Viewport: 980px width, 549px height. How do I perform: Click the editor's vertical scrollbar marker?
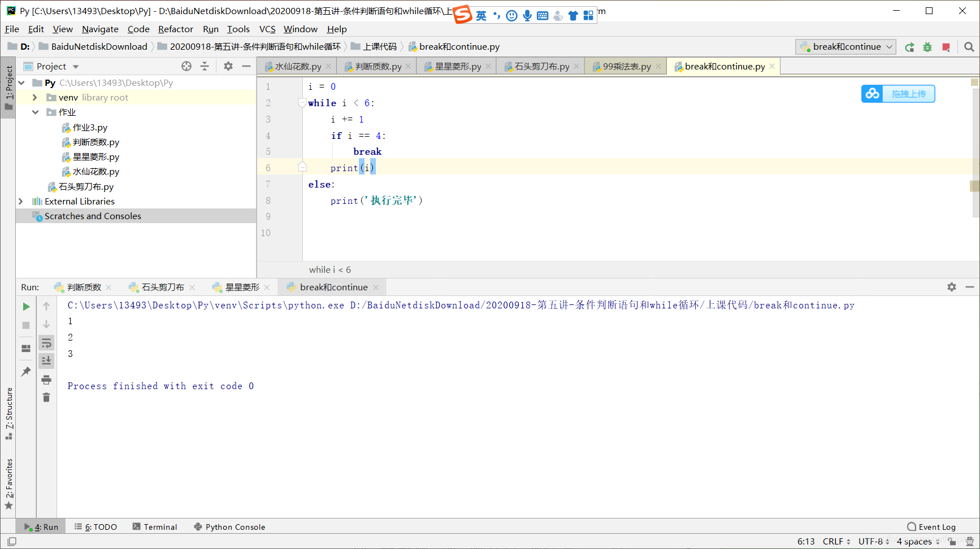click(974, 186)
